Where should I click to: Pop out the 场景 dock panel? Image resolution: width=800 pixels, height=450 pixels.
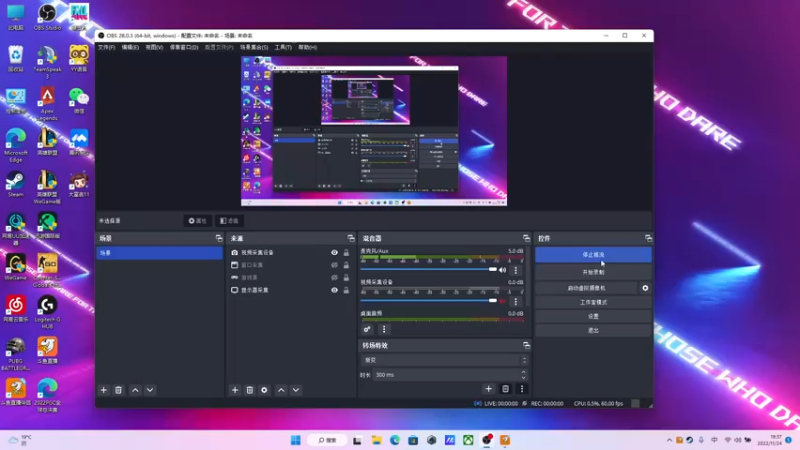coord(219,238)
